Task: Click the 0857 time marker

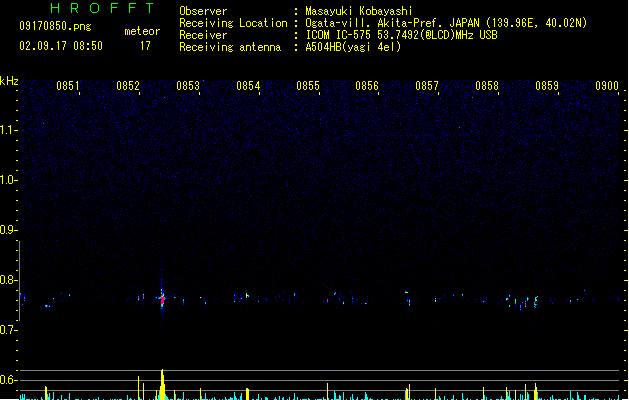Action: point(427,86)
